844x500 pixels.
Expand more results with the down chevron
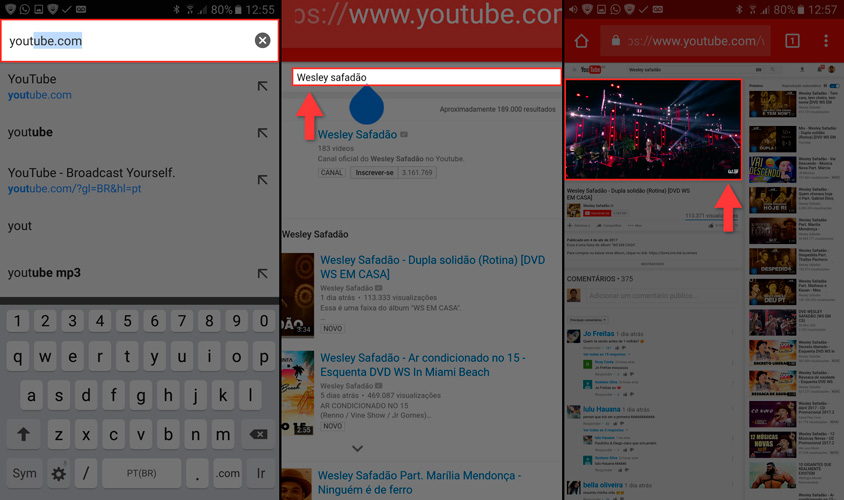click(357, 449)
